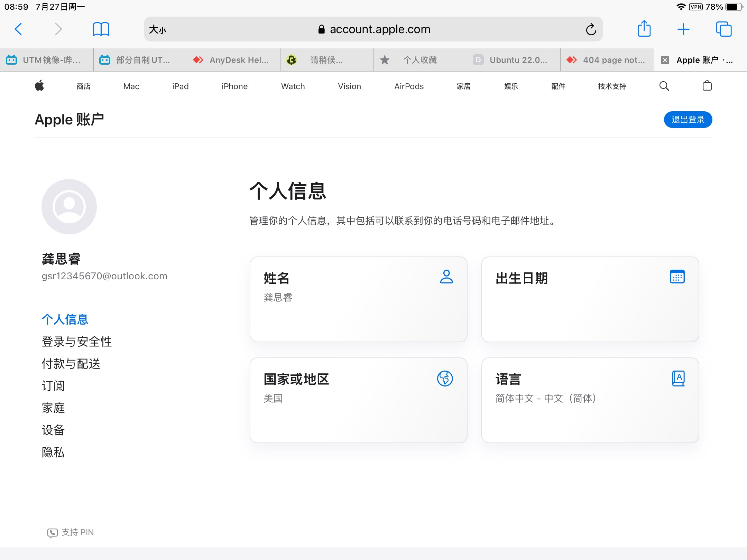Click the person icon on 姓名 card
The height and width of the screenshot is (560, 747).
click(x=446, y=277)
